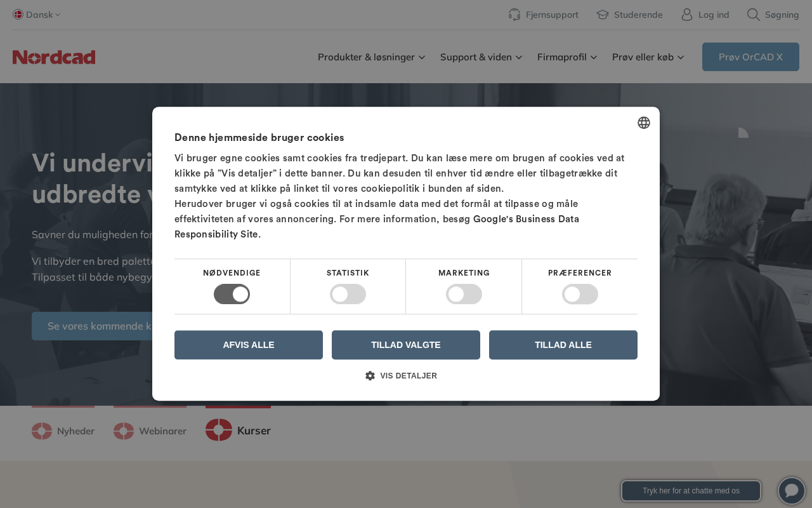The height and width of the screenshot is (508, 812).
Task: Open search via the magnifier icon
Action: pos(754,15)
